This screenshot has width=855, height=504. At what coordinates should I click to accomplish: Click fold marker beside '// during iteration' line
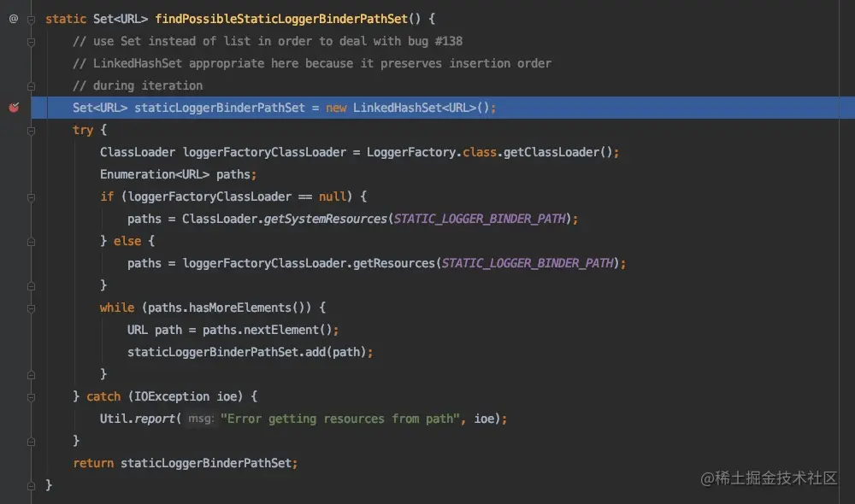pos(31,86)
